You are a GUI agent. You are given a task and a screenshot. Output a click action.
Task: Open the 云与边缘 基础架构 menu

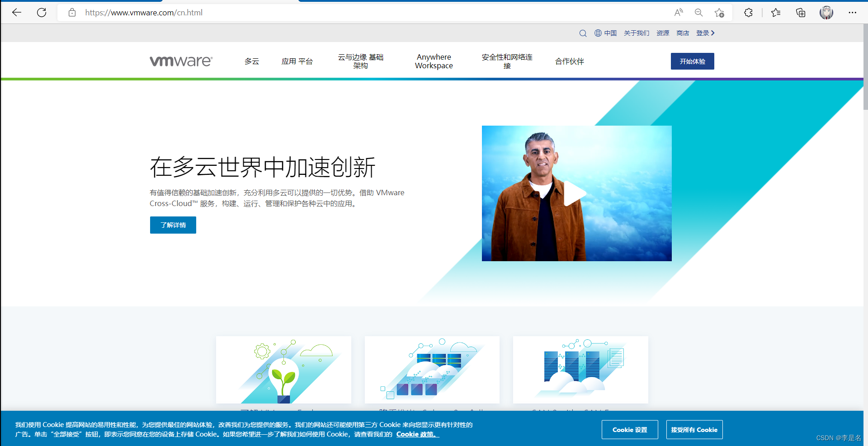pyautogui.click(x=361, y=61)
